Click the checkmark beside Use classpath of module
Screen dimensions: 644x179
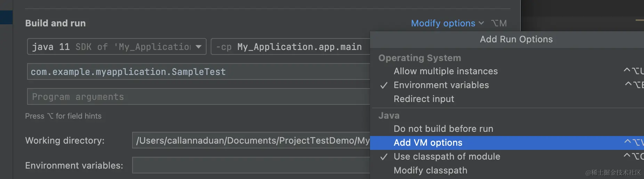(x=384, y=157)
